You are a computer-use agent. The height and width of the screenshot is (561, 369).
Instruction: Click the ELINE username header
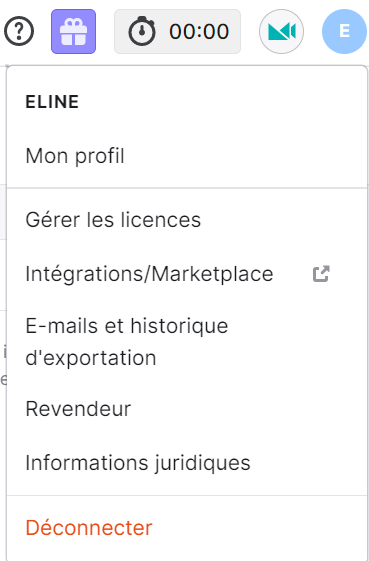[x=52, y=102]
